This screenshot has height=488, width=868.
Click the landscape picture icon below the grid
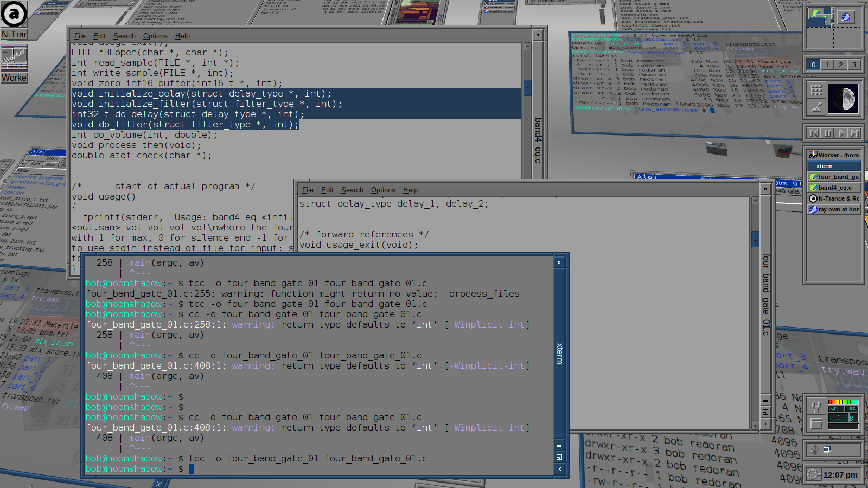(x=816, y=107)
